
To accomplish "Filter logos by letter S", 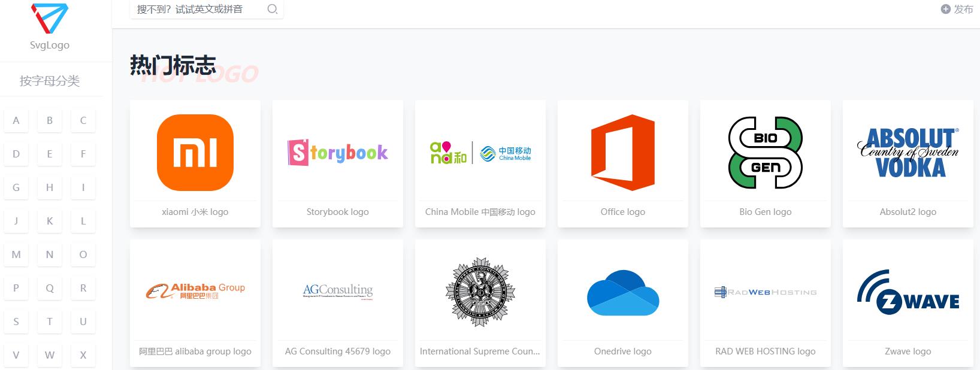I will tap(16, 322).
